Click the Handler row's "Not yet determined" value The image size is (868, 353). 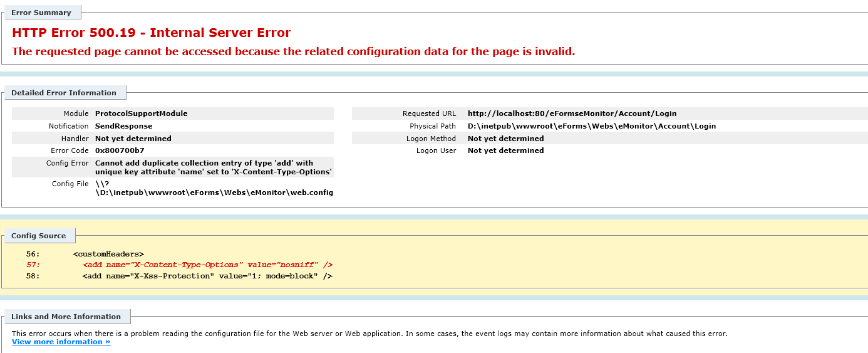coord(133,139)
